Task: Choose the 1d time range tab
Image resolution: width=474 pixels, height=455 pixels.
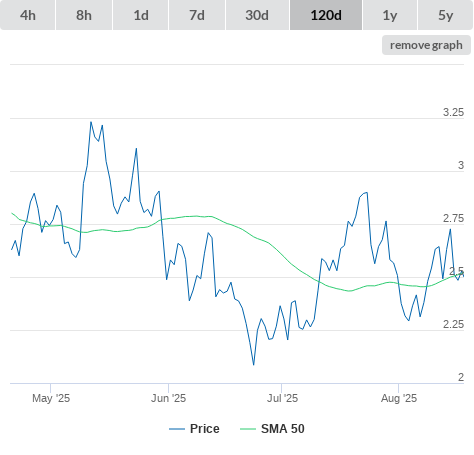Action: pyautogui.click(x=141, y=15)
